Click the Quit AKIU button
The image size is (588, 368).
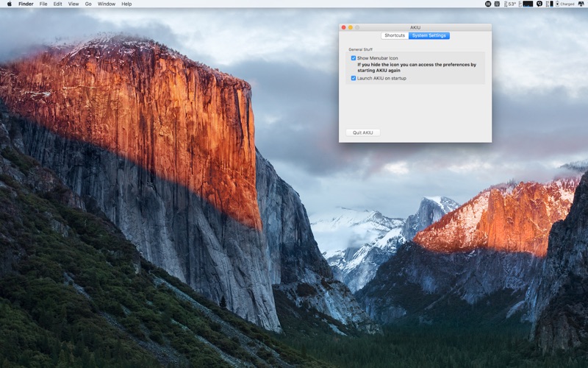pos(362,132)
